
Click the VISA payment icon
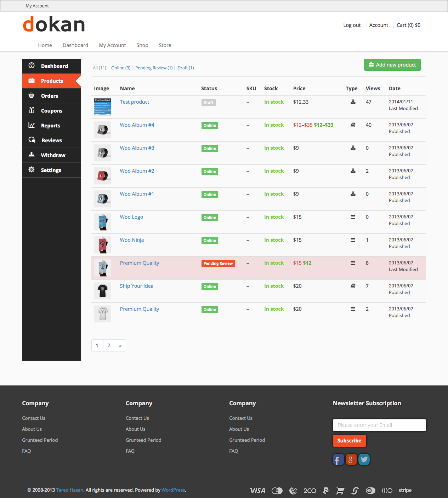pos(257,491)
